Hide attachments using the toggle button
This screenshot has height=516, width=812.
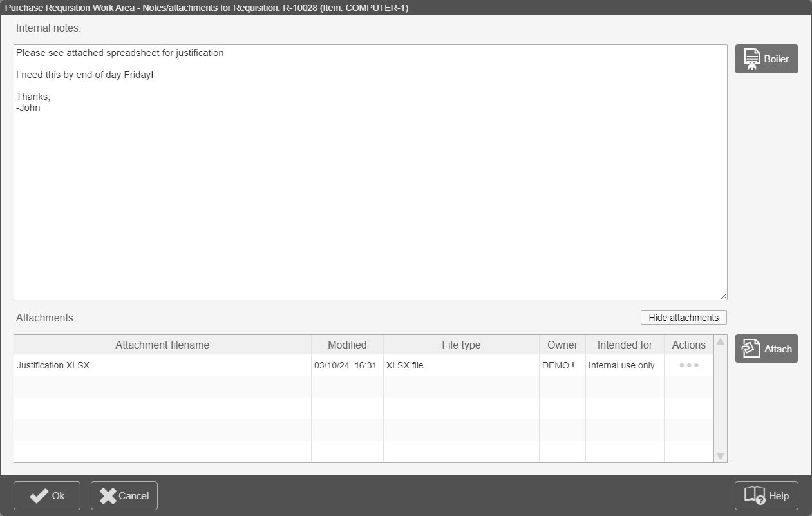(x=683, y=318)
